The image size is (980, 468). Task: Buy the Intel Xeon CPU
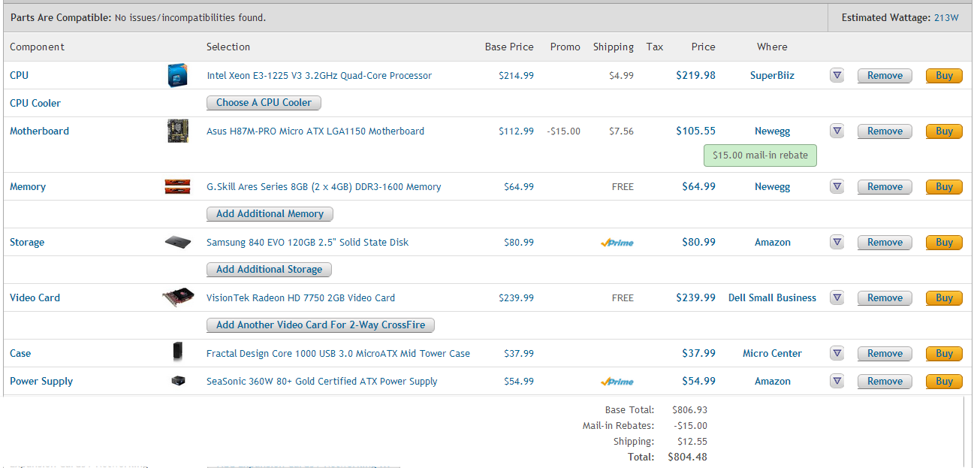(x=944, y=75)
